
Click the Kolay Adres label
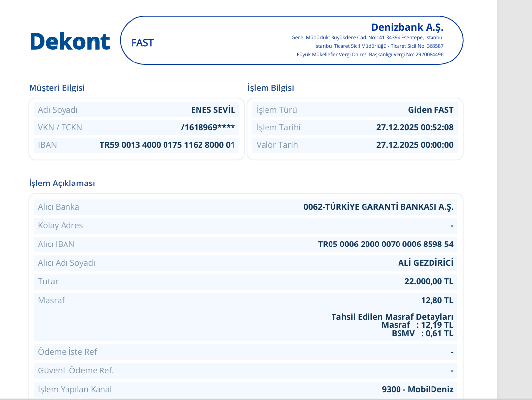[x=61, y=225]
